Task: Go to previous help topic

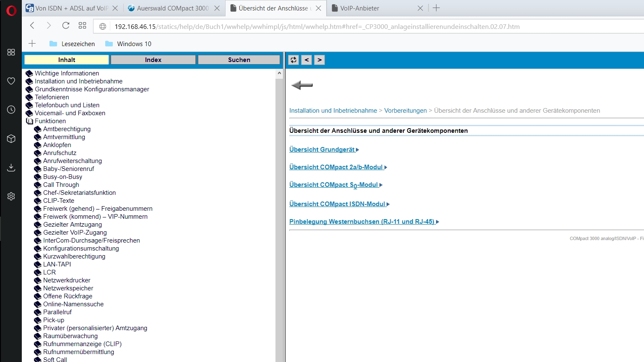Action: click(x=307, y=60)
